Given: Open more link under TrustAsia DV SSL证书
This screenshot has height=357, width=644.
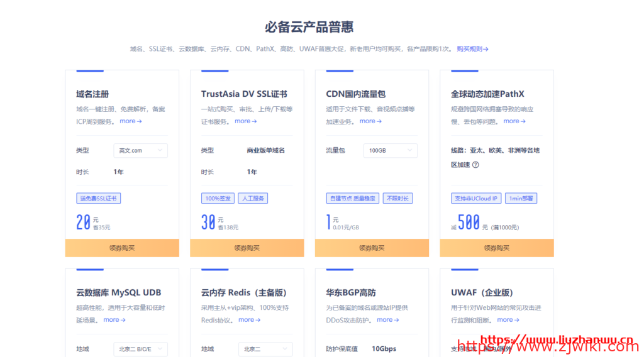Looking at the screenshot, I should (x=246, y=121).
